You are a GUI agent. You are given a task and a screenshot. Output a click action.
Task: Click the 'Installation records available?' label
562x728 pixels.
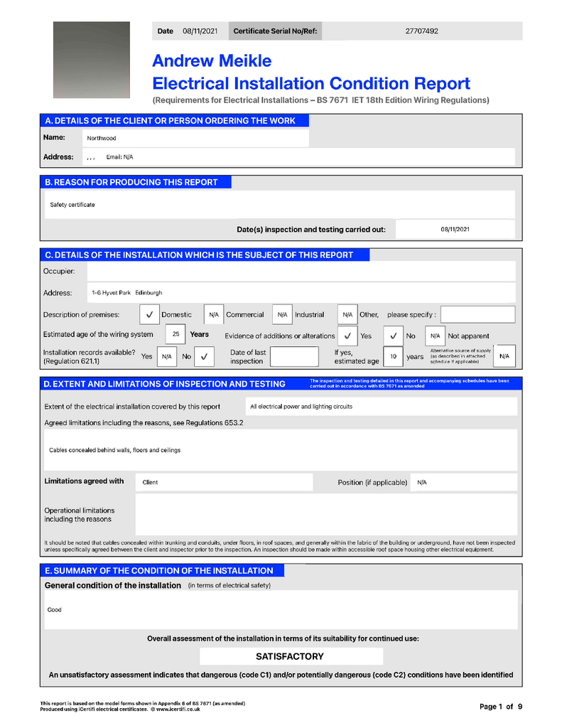pyautogui.click(x=89, y=357)
